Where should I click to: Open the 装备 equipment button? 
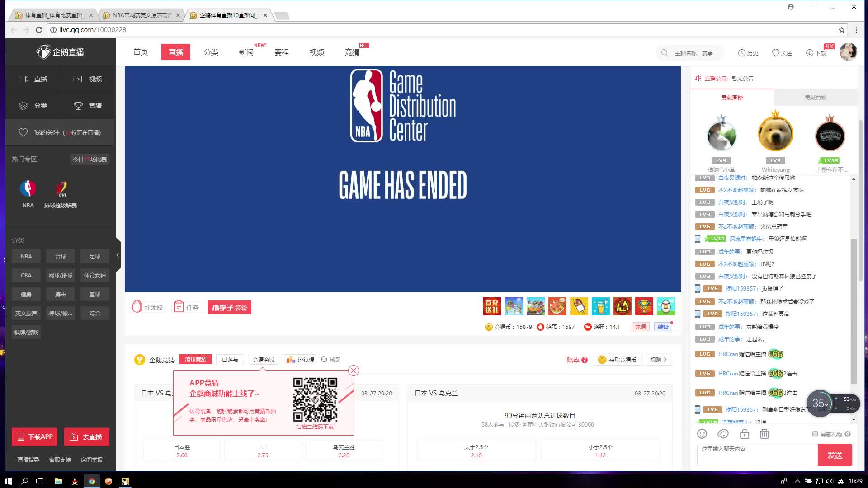tap(663, 327)
